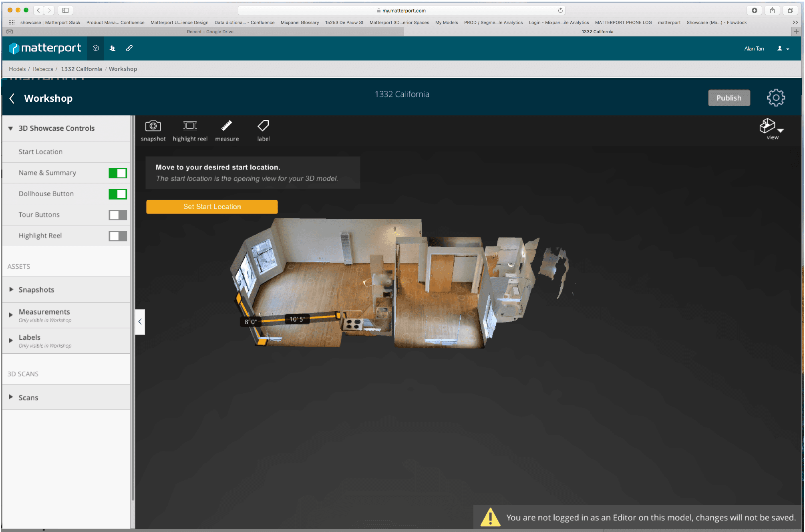Click the Publish button
Image resolution: width=805 pixels, height=532 pixels.
click(729, 98)
